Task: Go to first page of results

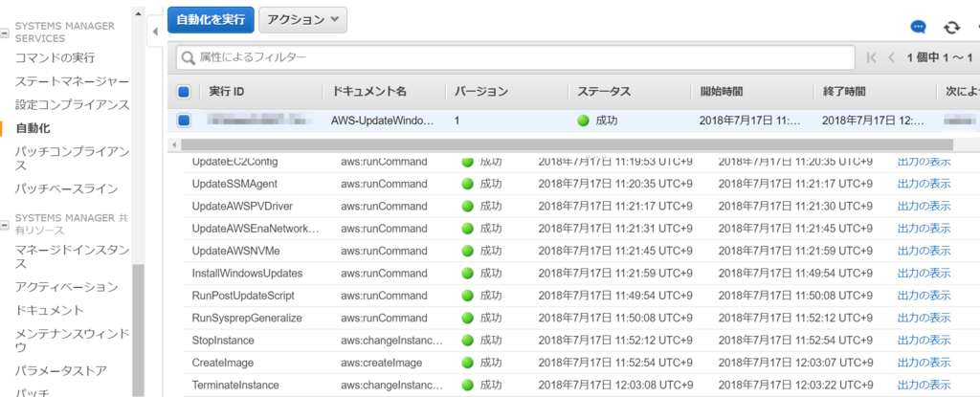Action: [871, 57]
